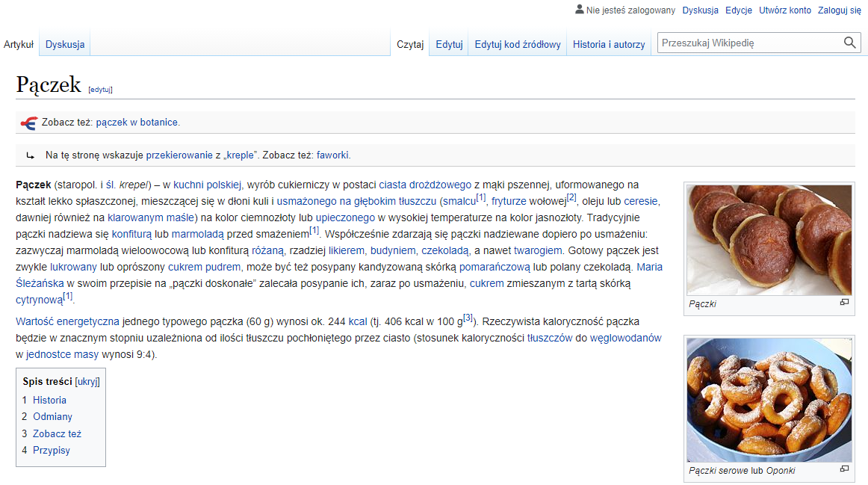Open the Historia i autorzy tab
The image size is (868, 485).
pos(608,44)
